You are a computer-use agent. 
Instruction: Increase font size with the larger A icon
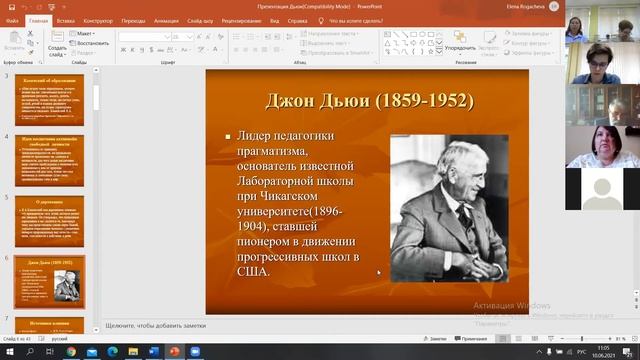pyautogui.click(x=199, y=37)
